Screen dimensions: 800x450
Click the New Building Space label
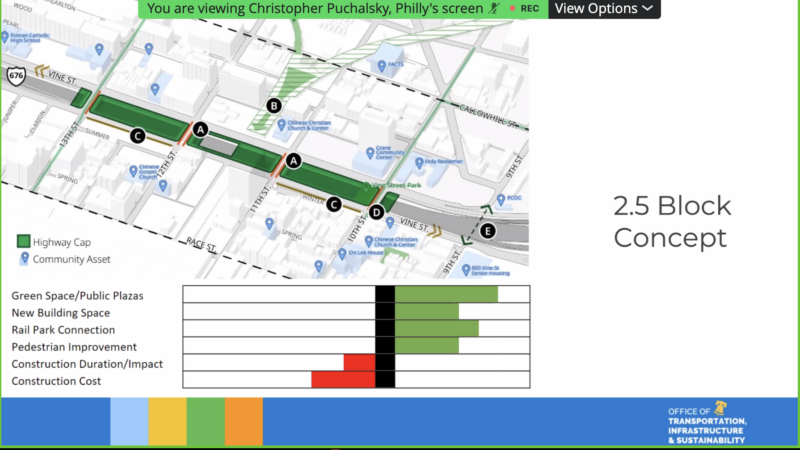coord(61,313)
